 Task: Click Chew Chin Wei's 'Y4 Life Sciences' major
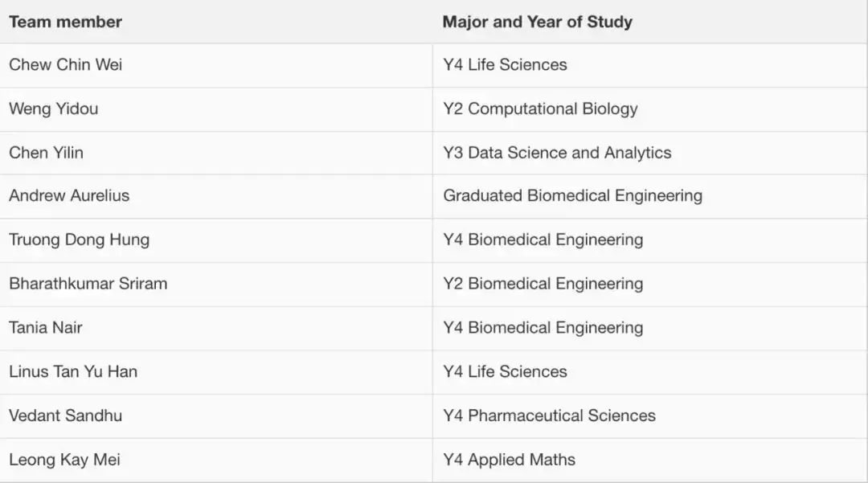coord(505,65)
